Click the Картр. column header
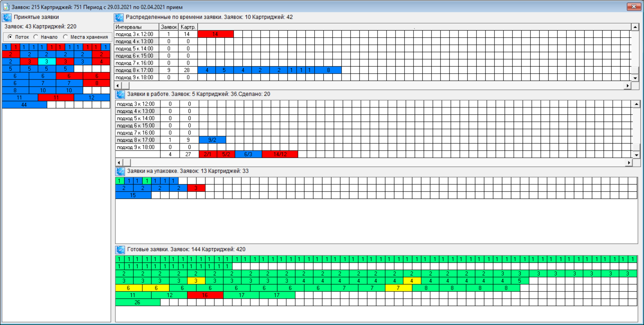Image resolution: width=644 pixels, height=325 pixels. (x=188, y=27)
